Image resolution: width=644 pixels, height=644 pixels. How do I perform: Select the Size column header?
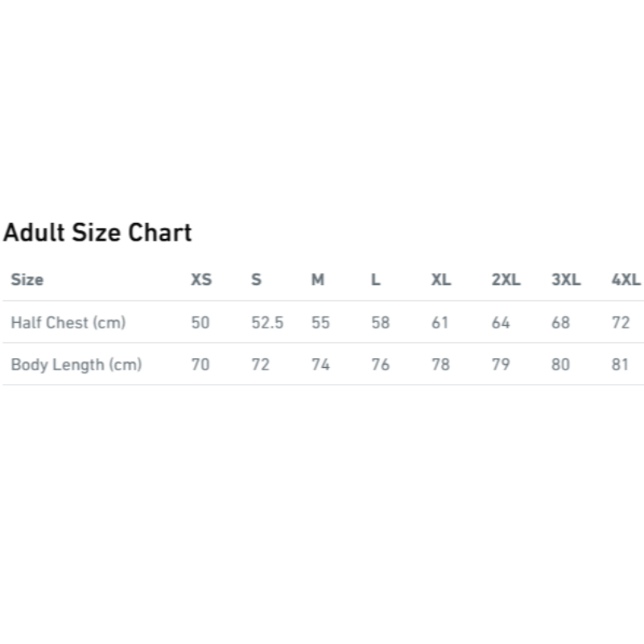[x=27, y=280]
